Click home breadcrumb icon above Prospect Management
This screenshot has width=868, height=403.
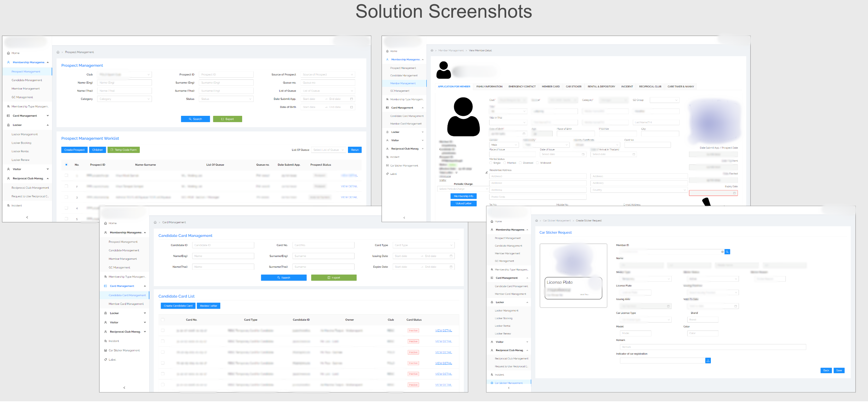(58, 52)
